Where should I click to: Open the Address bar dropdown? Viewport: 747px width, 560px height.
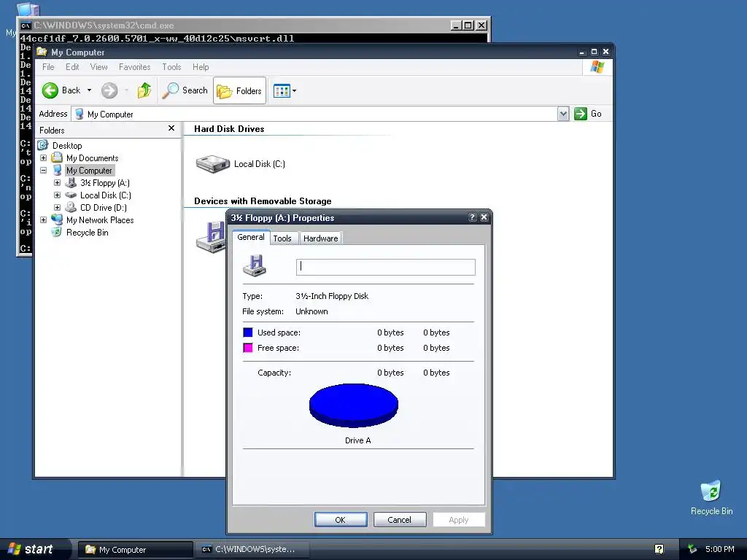point(563,114)
